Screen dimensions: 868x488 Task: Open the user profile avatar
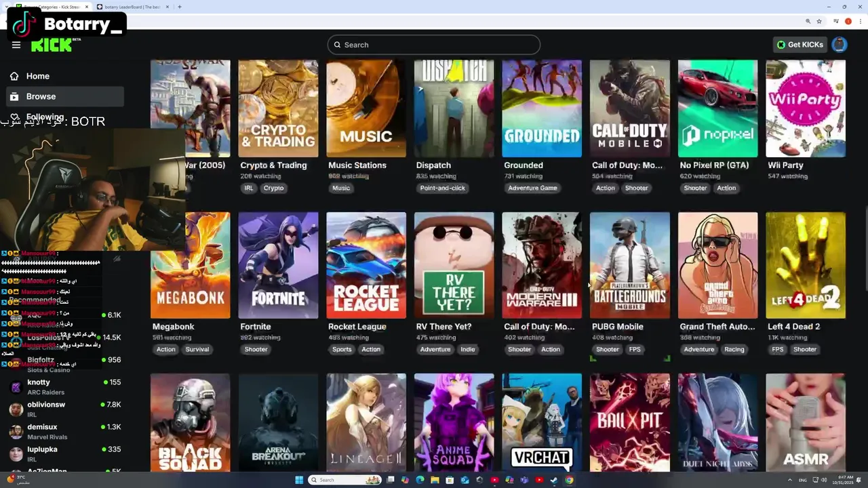pos(840,45)
